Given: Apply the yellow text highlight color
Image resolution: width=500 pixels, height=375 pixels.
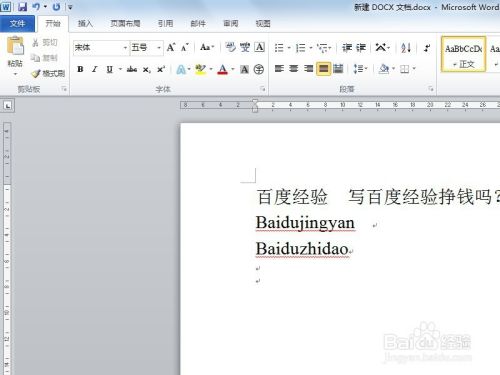Looking at the screenshot, I should pyautogui.click(x=200, y=69).
